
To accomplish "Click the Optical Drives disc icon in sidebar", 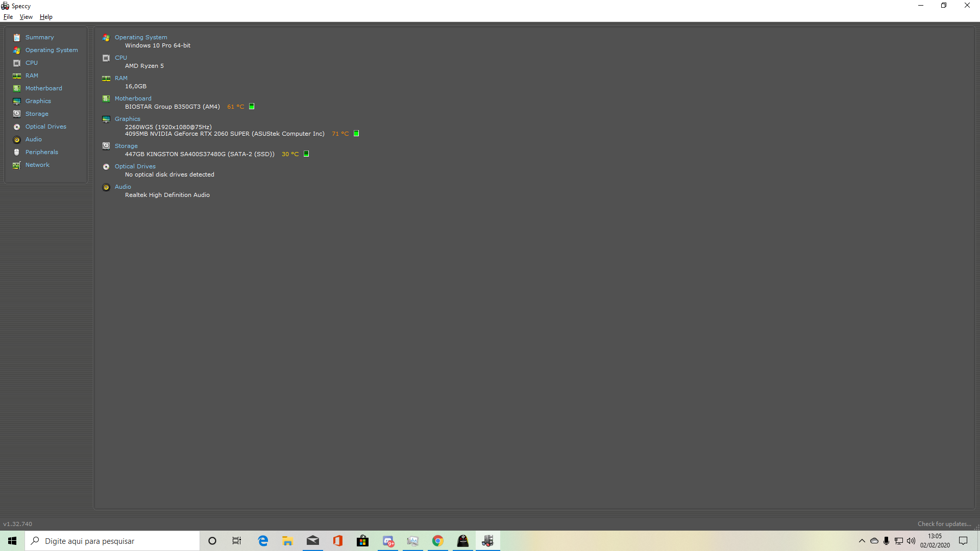I will pos(17,127).
